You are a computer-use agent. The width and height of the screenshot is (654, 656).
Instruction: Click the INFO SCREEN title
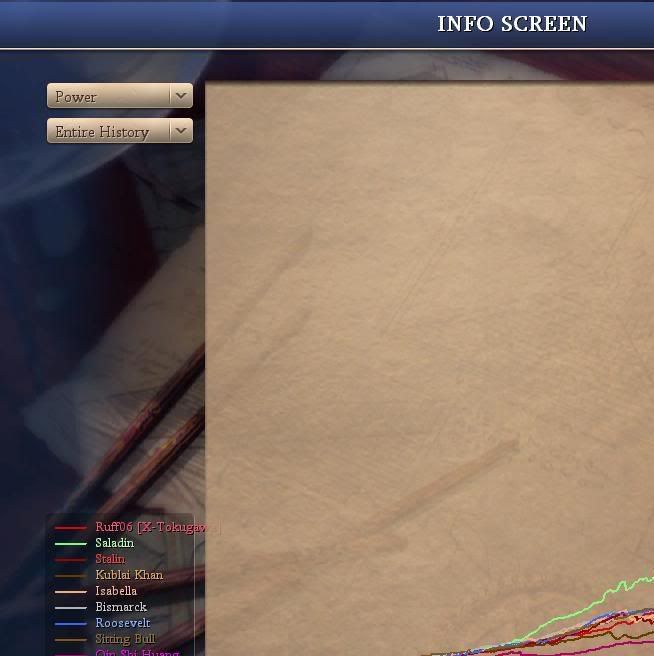click(x=512, y=24)
